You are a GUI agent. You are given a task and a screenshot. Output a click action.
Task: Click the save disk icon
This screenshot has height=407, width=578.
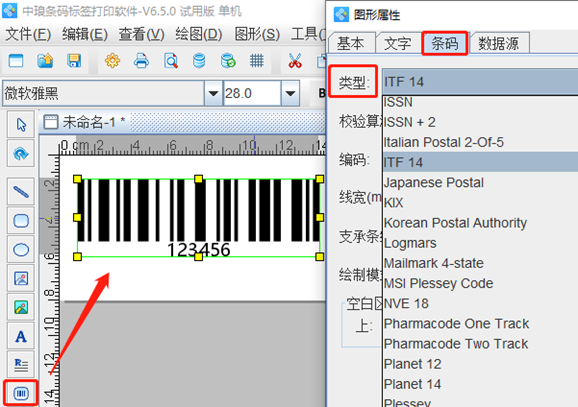click(x=74, y=60)
